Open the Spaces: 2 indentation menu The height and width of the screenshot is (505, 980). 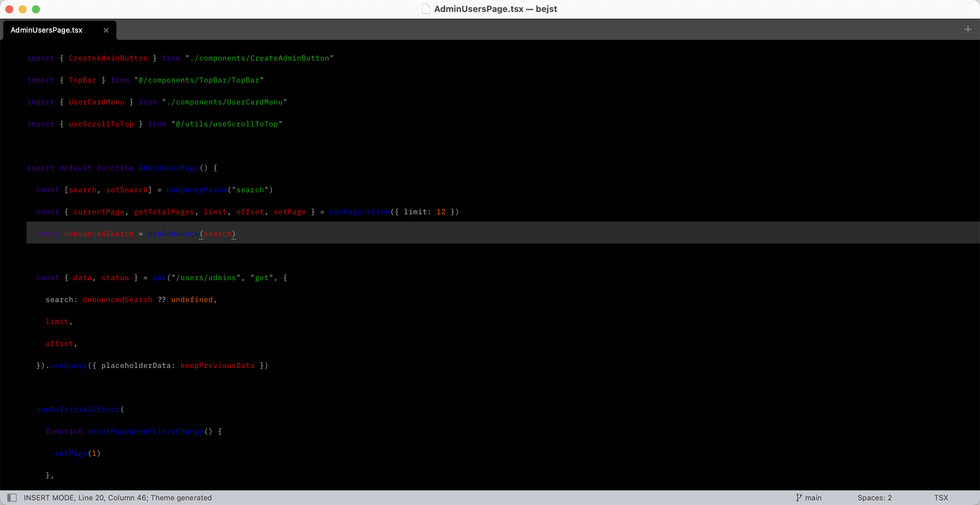pyautogui.click(x=874, y=497)
